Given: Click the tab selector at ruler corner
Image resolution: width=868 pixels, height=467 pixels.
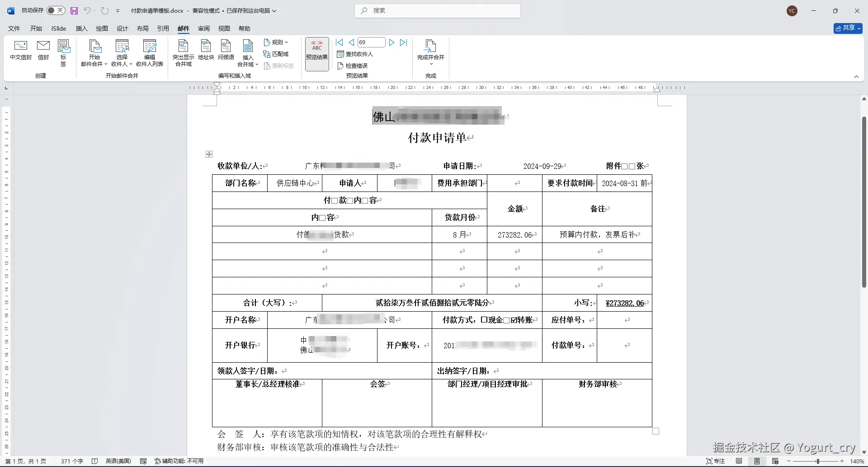Looking at the screenshot, I should [6, 88].
